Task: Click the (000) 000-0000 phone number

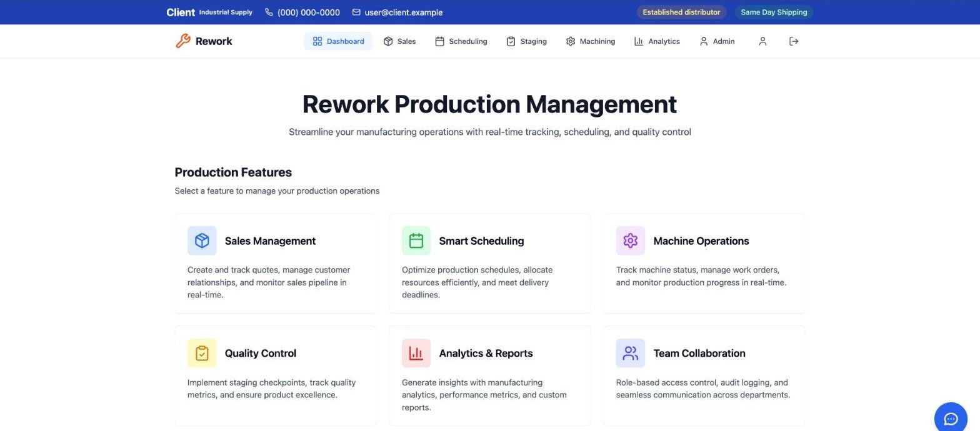Action: [x=309, y=12]
